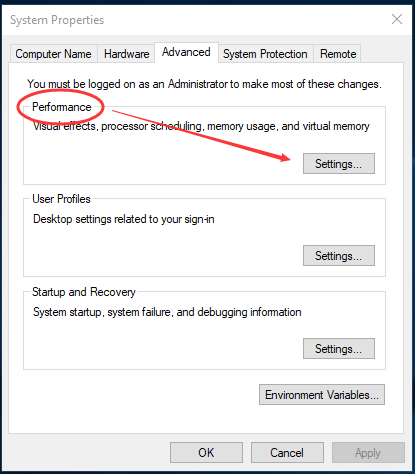
Task: Open Startup and Recovery Settings button
Action: coord(339,349)
